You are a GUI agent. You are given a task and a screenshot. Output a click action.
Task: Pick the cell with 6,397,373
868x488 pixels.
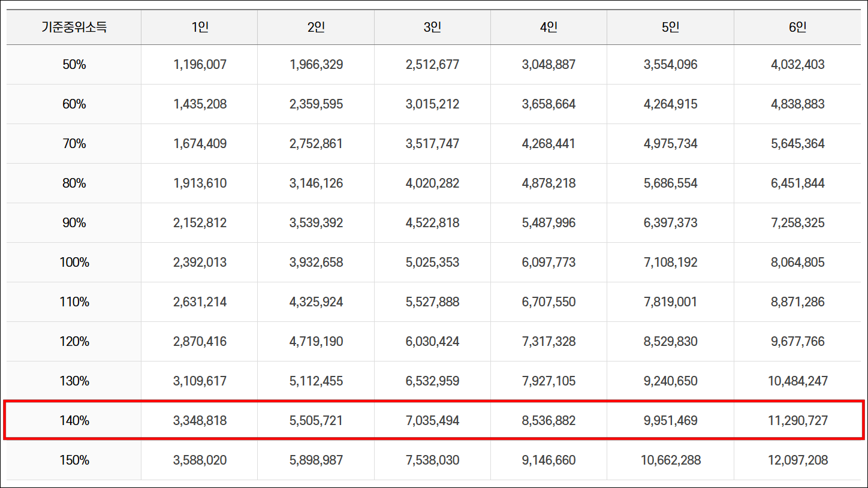(671, 223)
